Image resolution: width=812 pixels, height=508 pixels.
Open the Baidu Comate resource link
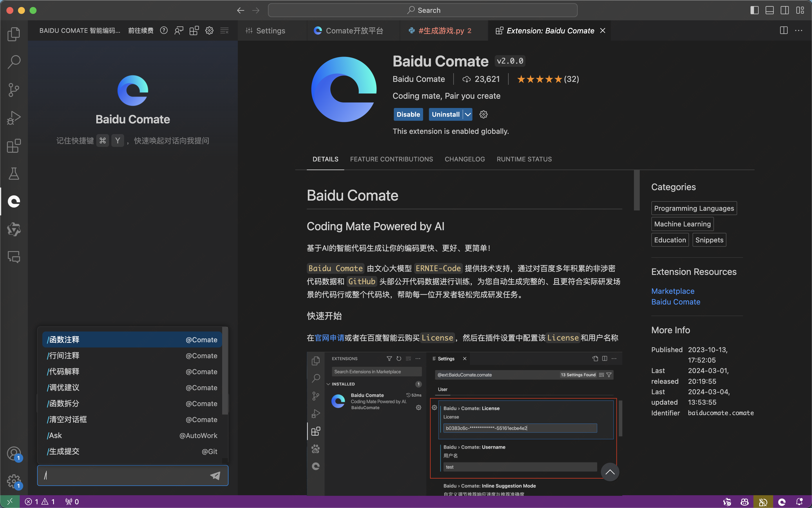(x=675, y=302)
